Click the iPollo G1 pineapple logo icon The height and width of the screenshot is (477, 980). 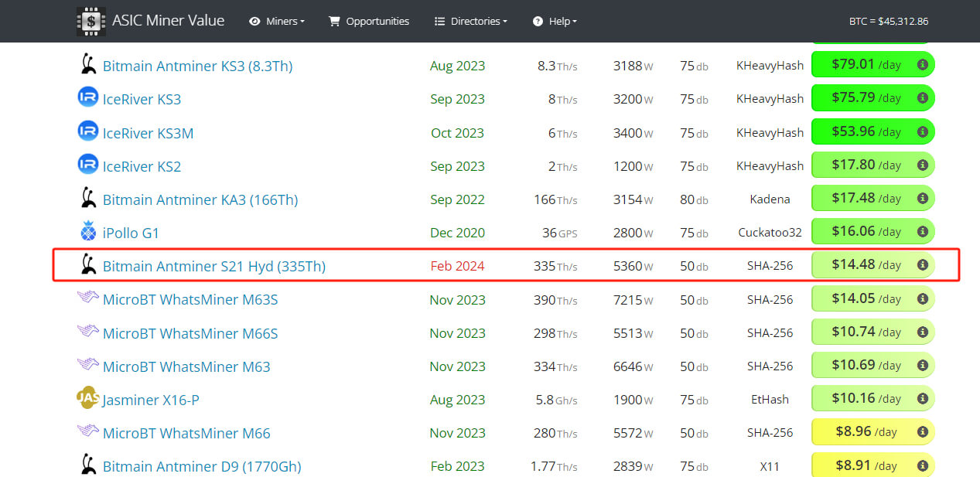pos(88,232)
